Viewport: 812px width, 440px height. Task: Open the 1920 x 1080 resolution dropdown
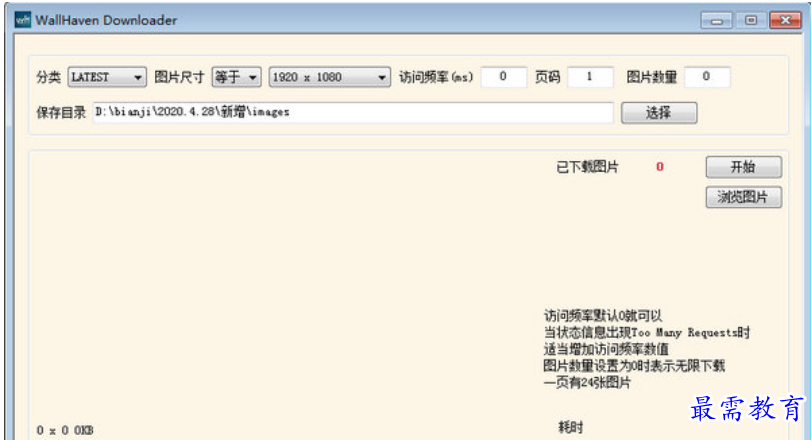point(329,77)
